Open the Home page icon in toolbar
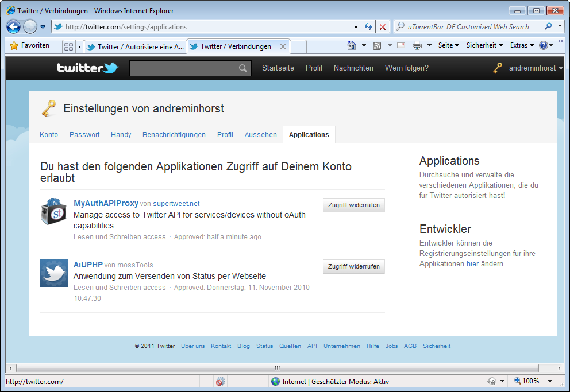Screen dimensions: 570x392 click(352, 45)
